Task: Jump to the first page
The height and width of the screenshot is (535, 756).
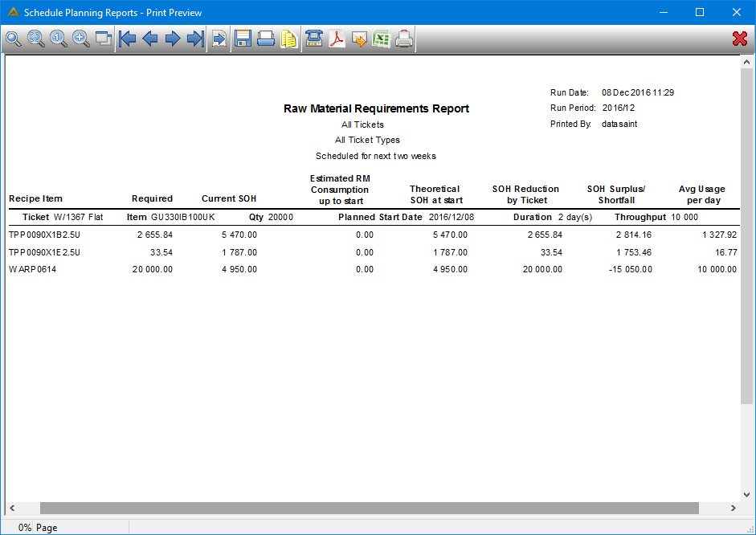Action: click(127, 39)
